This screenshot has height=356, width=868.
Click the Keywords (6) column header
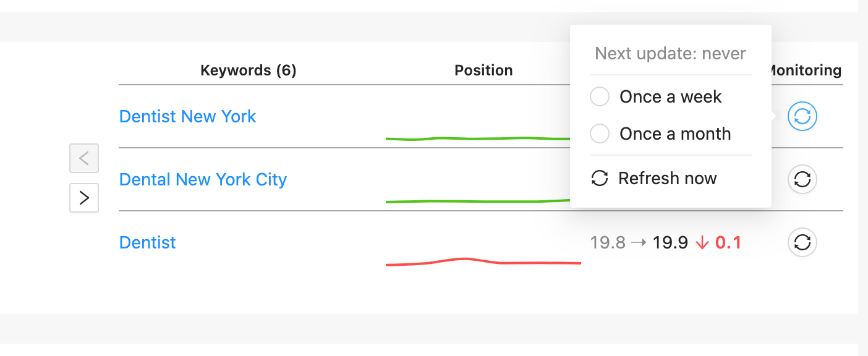249,70
